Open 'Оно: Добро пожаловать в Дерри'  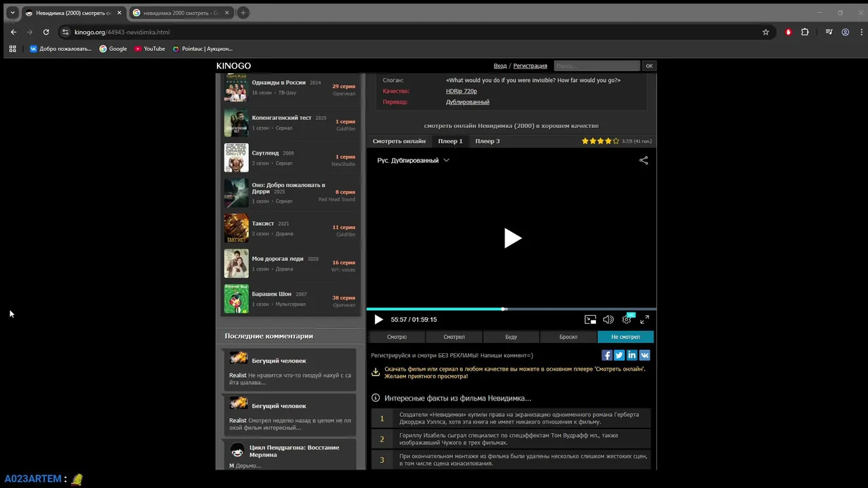290,193
